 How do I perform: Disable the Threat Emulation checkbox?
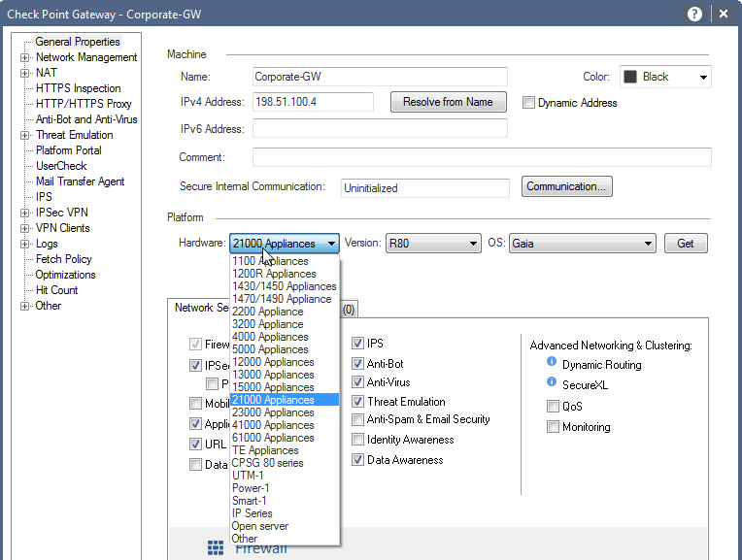point(357,402)
